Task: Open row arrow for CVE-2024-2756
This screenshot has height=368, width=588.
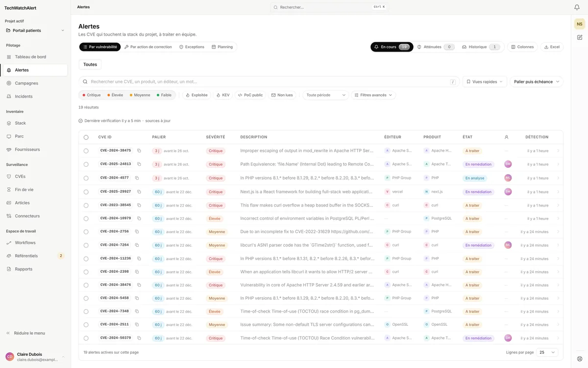Action: [x=558, y=232]
